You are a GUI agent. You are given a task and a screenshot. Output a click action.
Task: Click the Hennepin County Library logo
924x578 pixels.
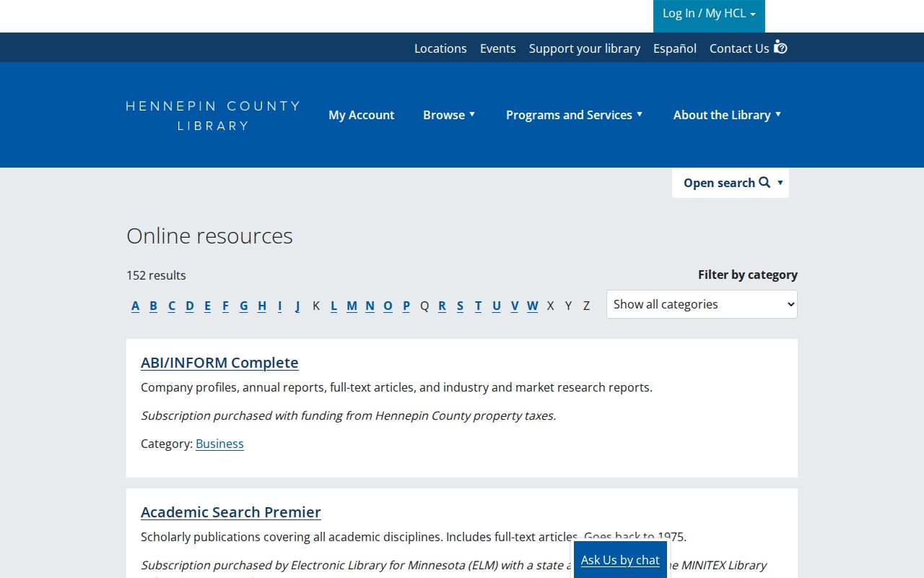click(213, 116)
